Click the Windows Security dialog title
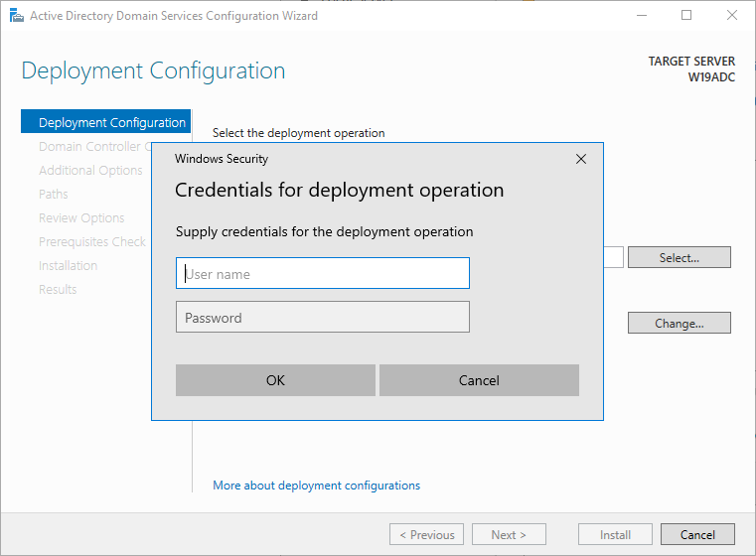Viewport: 756px width, 556px height. coord(222,159)
